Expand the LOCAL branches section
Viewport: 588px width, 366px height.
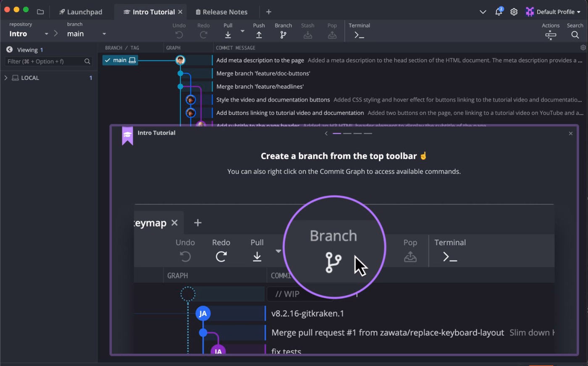(x=6, y=78)
